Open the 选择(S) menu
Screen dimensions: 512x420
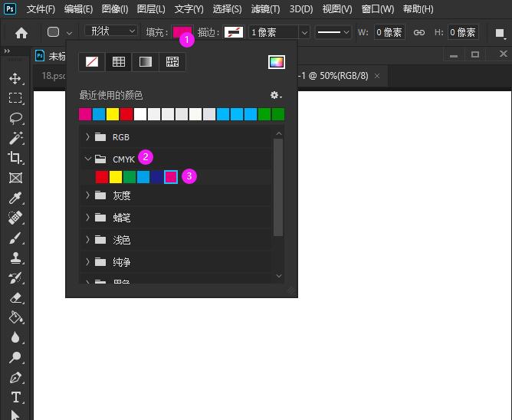click(x=228, y=9)
